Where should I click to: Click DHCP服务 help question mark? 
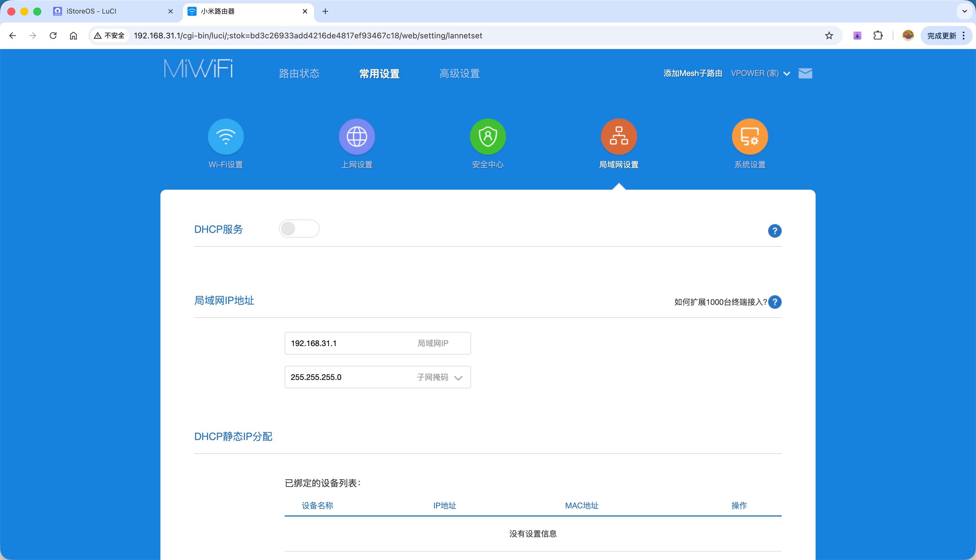[774, 231]
